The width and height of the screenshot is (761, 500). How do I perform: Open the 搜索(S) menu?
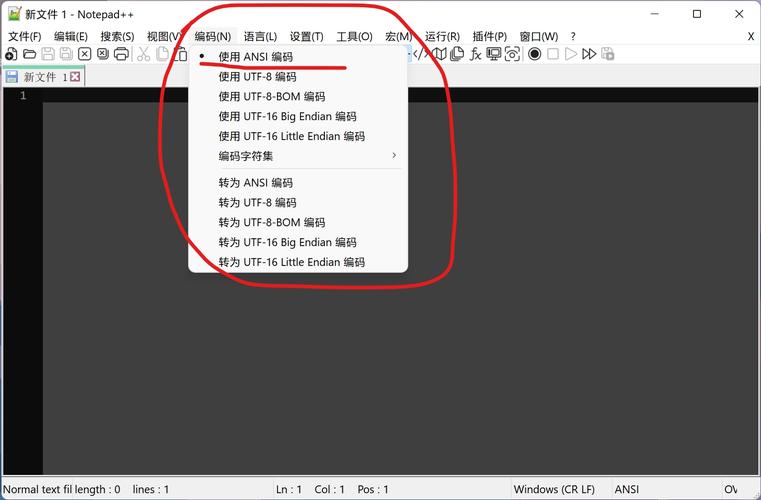[x=117, y=36]
